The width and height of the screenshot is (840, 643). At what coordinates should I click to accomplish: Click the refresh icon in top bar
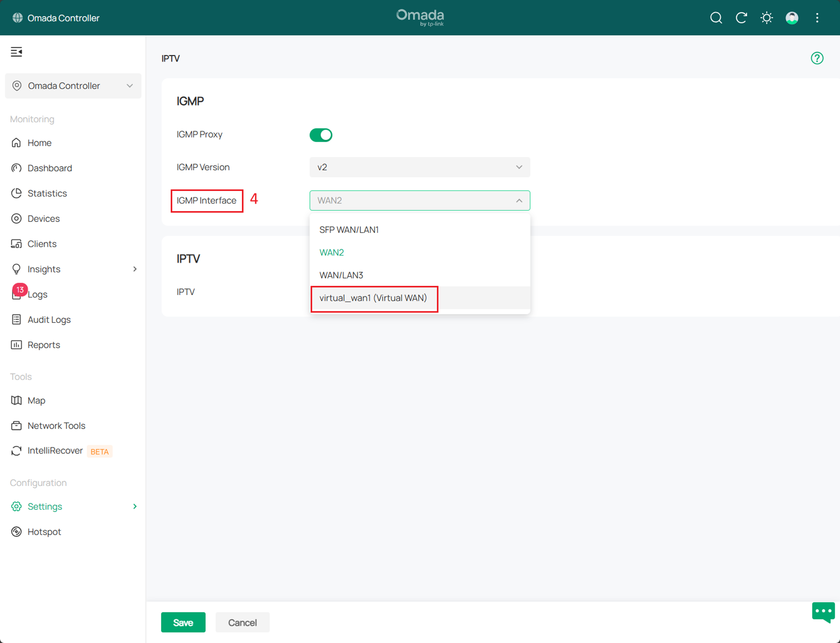tap(741, 18)
